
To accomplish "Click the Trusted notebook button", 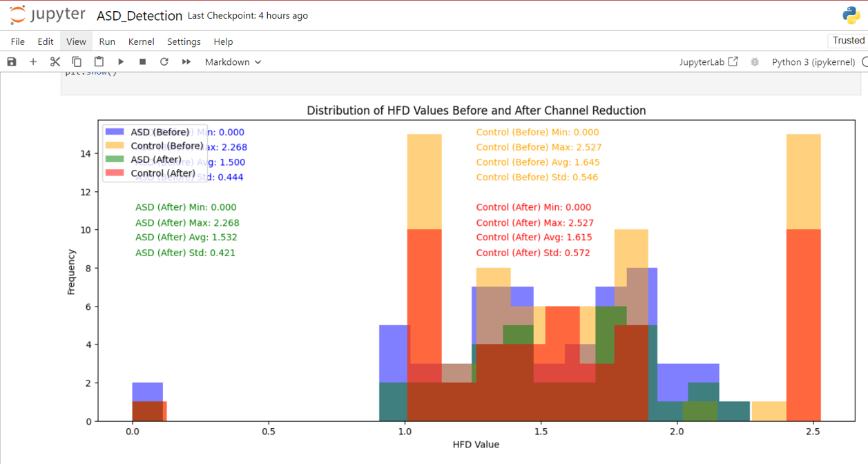I will point(848,40).
